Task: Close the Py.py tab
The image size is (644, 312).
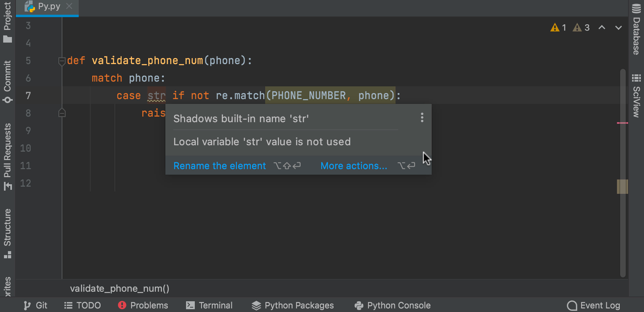Action: pos(69,6)
